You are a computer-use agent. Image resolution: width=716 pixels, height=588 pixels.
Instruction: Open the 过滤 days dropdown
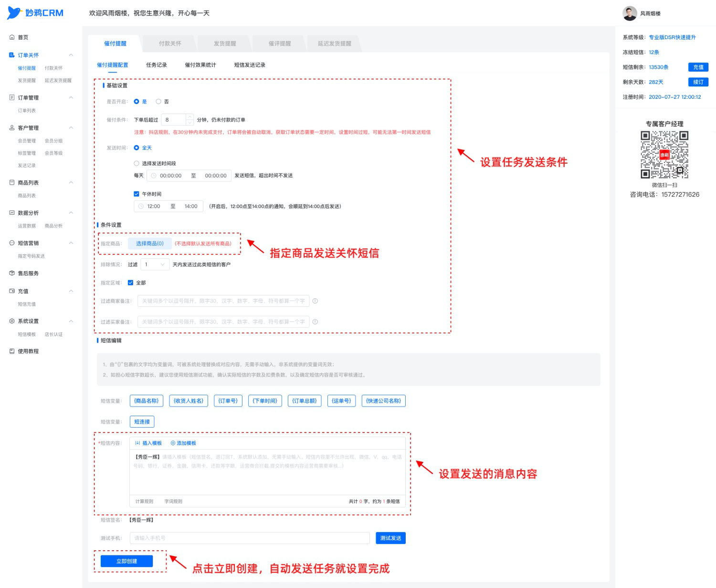tap(155, 264)
